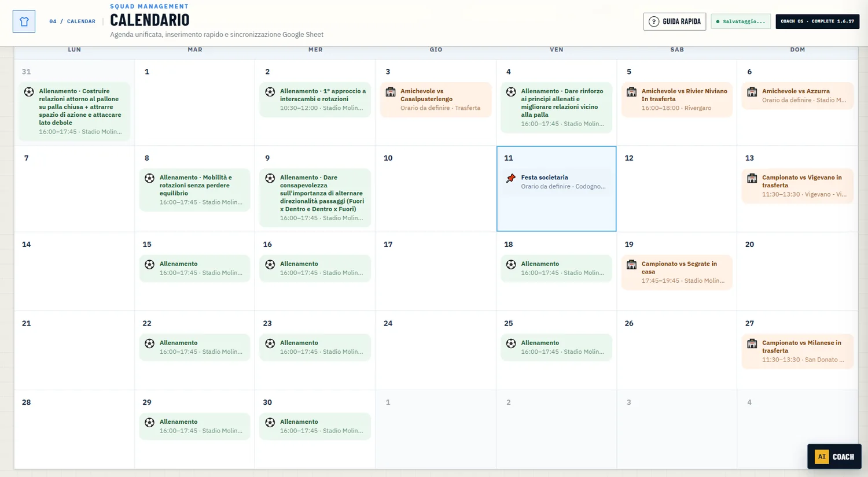Image resolution: width=868 pixels, height=477 pixels.
Task: Open the Festa societaria event title
Action: tap(545, 178)
